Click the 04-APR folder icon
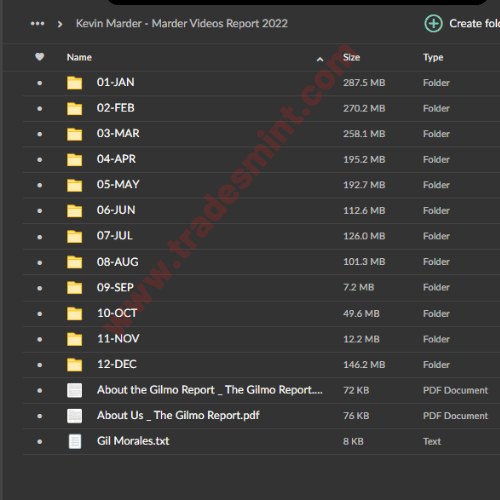 pos(74,159)
